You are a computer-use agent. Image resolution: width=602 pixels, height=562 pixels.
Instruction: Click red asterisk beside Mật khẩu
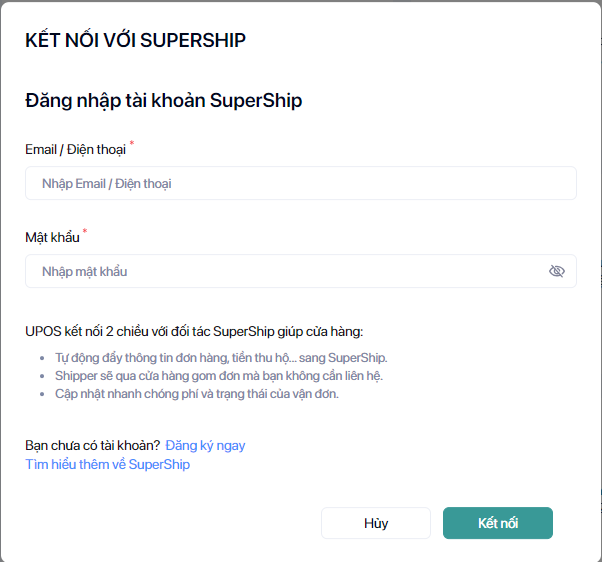[x=85, y=232]
